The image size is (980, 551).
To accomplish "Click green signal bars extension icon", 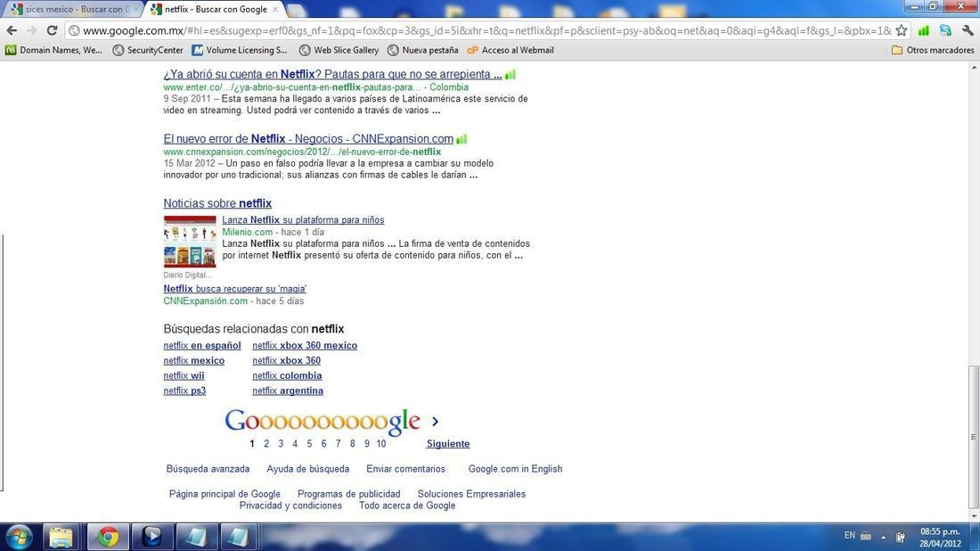I will [924, 30].
